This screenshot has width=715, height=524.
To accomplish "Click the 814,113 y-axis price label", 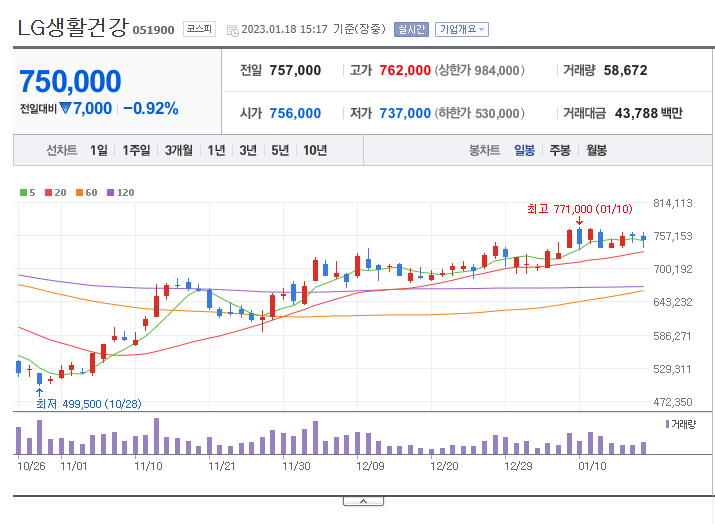I will 673,203.
